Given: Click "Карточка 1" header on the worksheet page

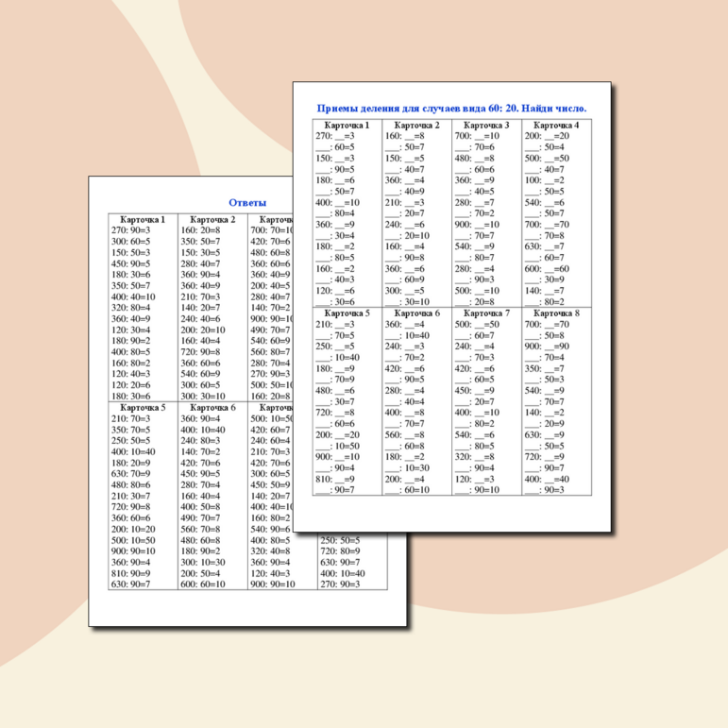Looking at the screenshot, I should click(x=347, y=125).
